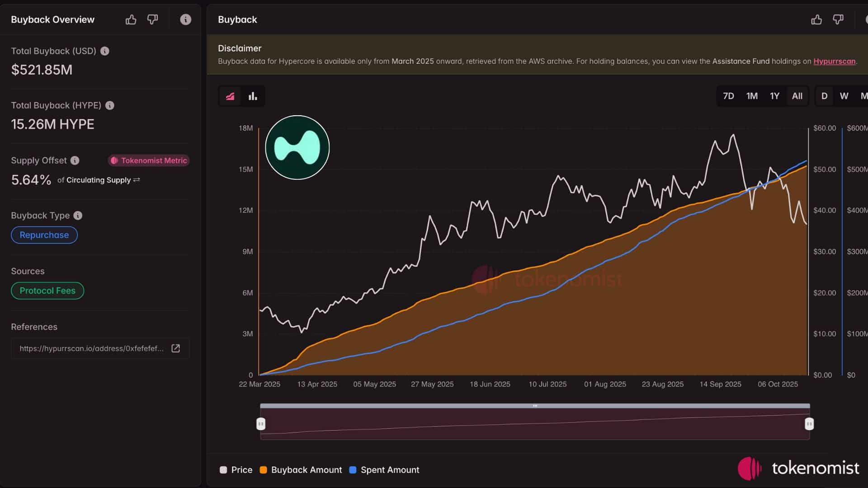Click thumbs down in Buyback Overview panel

coord(153,19)
